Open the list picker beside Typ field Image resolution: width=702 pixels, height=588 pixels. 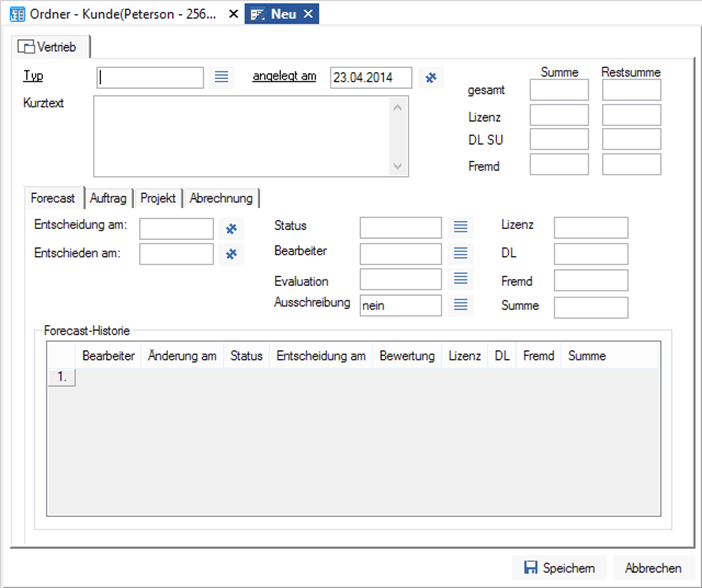click(x=222, y=77)
